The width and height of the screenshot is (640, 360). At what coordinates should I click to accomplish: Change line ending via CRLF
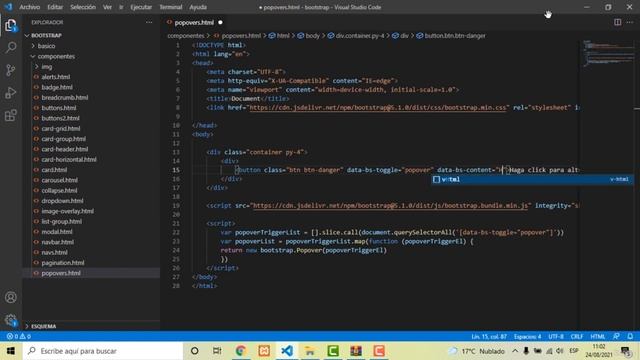pos(577,336)
